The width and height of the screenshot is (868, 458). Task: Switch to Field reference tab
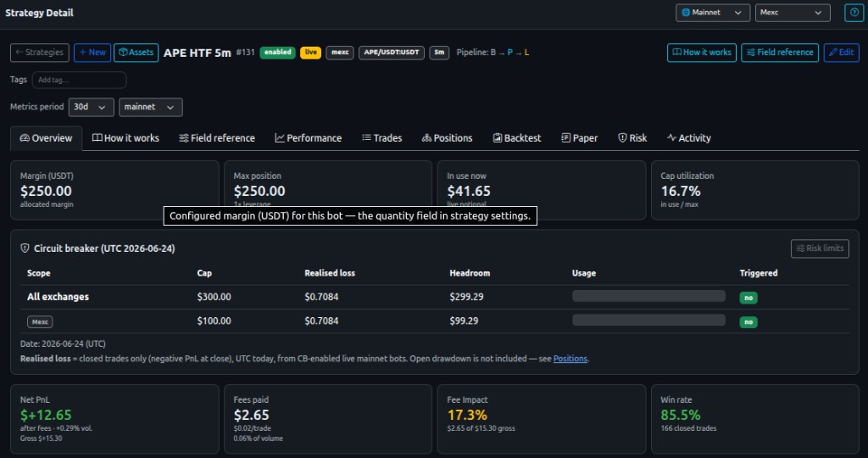point(217,138)
